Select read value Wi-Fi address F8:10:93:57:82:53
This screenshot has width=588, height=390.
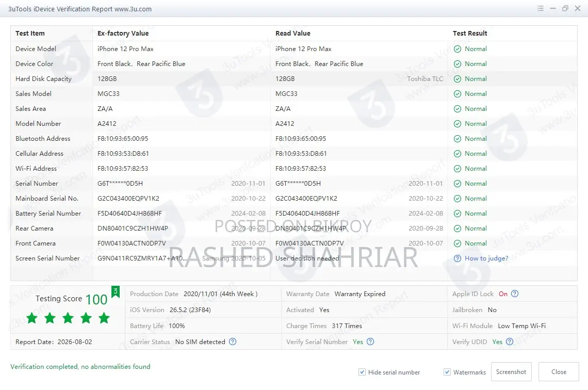[x=301, y=169]
